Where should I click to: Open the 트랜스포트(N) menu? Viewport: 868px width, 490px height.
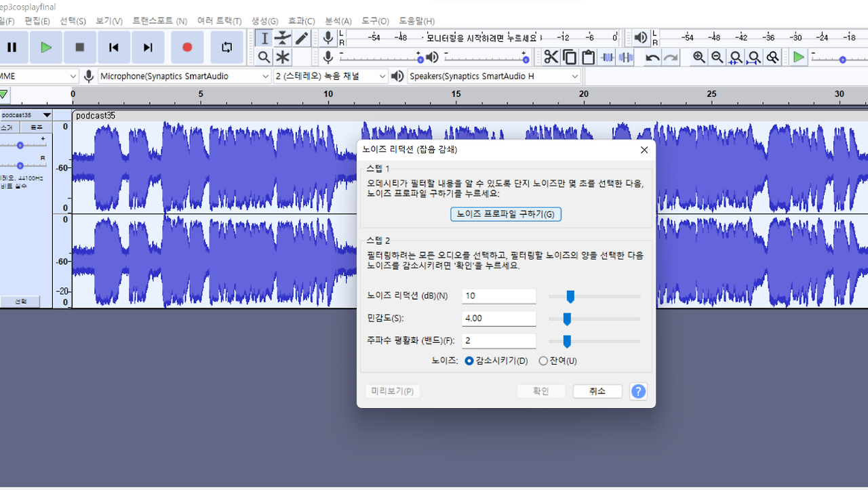(160, 21)
